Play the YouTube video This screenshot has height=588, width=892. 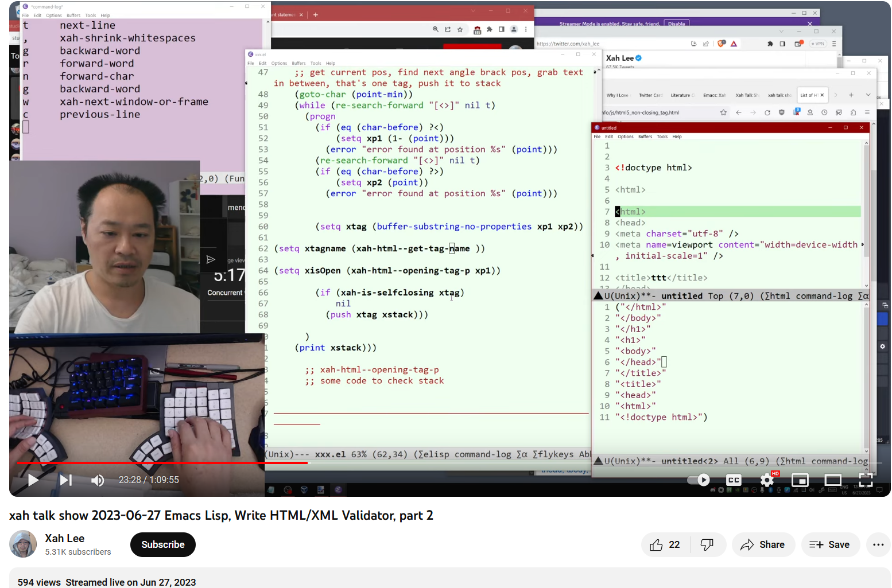[x=33, y=480]
